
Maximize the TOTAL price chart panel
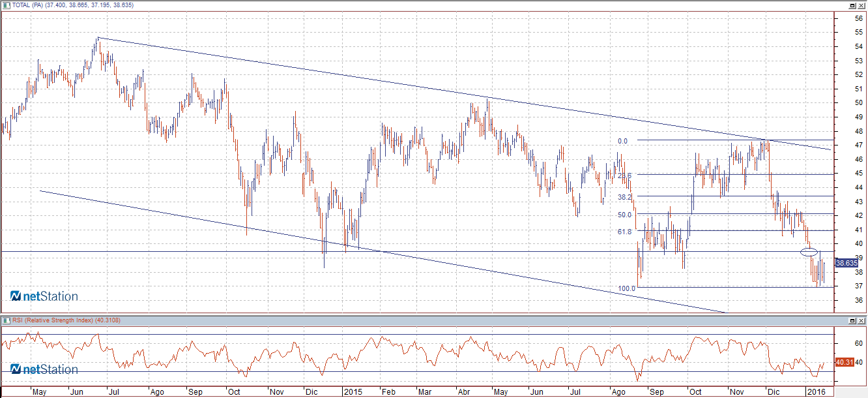(x=852, y=5)
